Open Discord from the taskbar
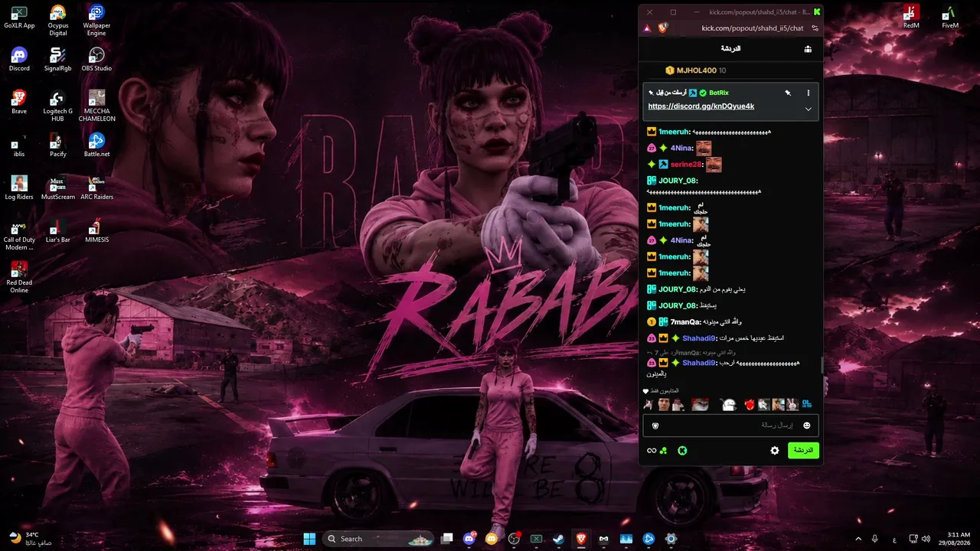Viewport: 980px width, 551px height. (469, 539)
